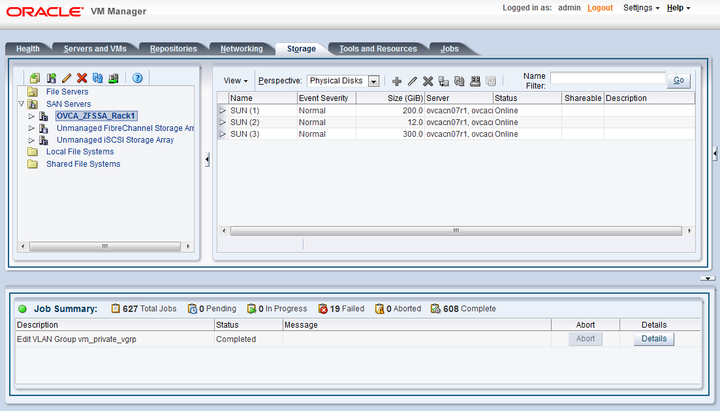Open the Help dropdown menu
Viewport: 720px width, 411px height.
point(678,8)
